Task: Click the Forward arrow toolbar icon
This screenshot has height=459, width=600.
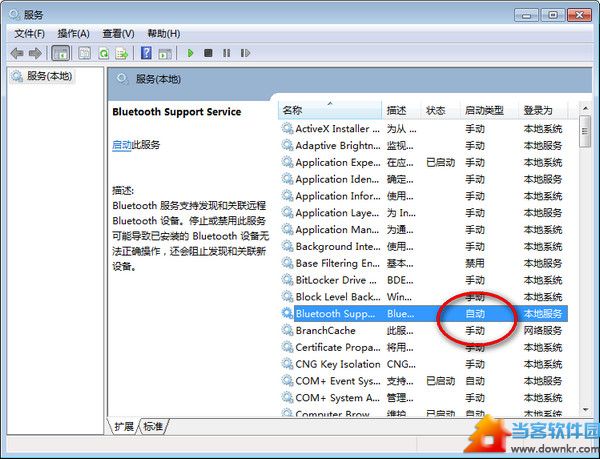Action: click(x=35, y=53)
